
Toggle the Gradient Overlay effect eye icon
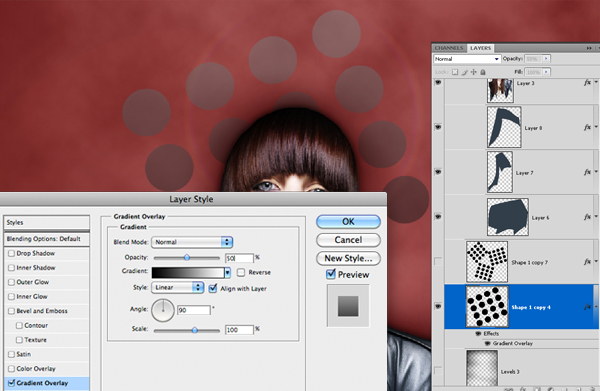coord(487,344)
